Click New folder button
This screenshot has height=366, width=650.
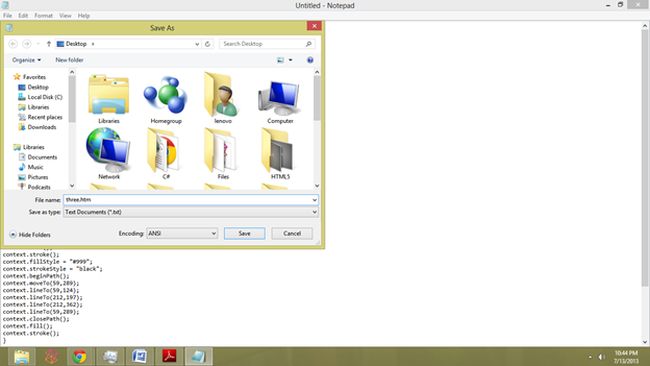coord(69,60)
